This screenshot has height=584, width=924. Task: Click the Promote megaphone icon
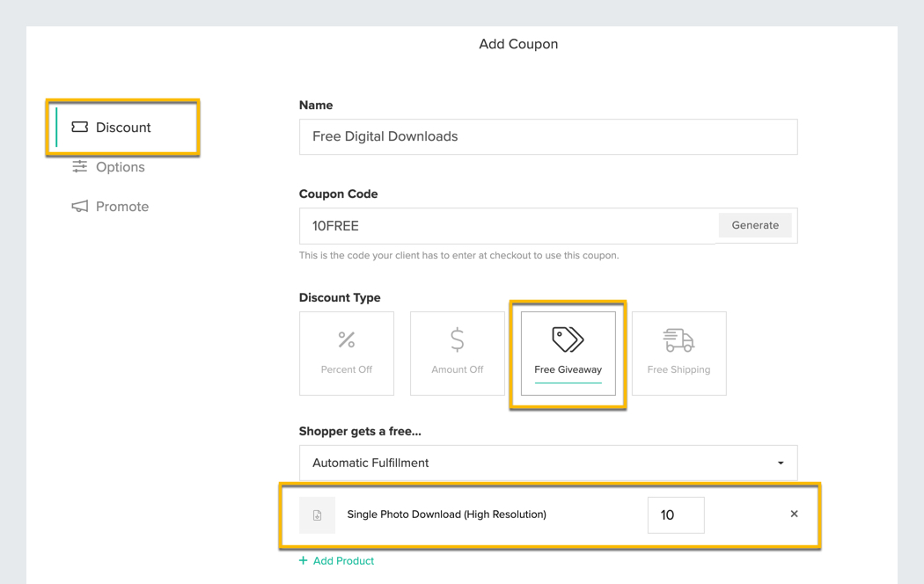click(79, 206)
